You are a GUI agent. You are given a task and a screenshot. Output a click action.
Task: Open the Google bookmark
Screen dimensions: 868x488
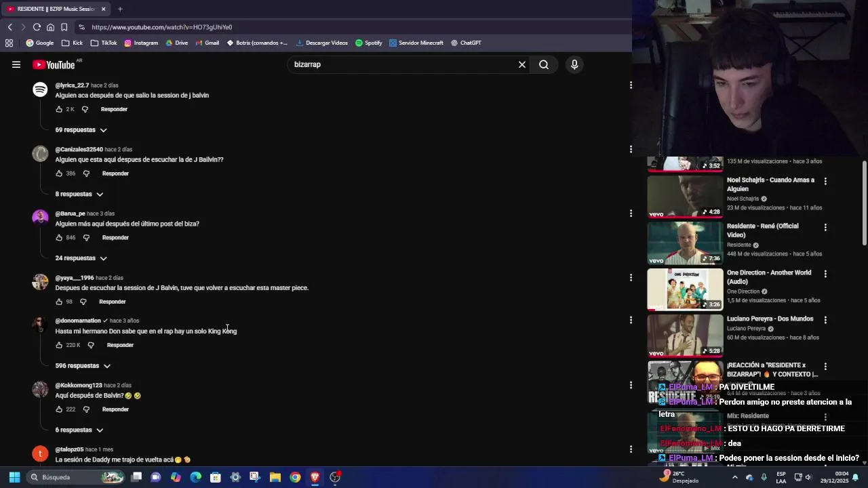[x=39, y=43]
